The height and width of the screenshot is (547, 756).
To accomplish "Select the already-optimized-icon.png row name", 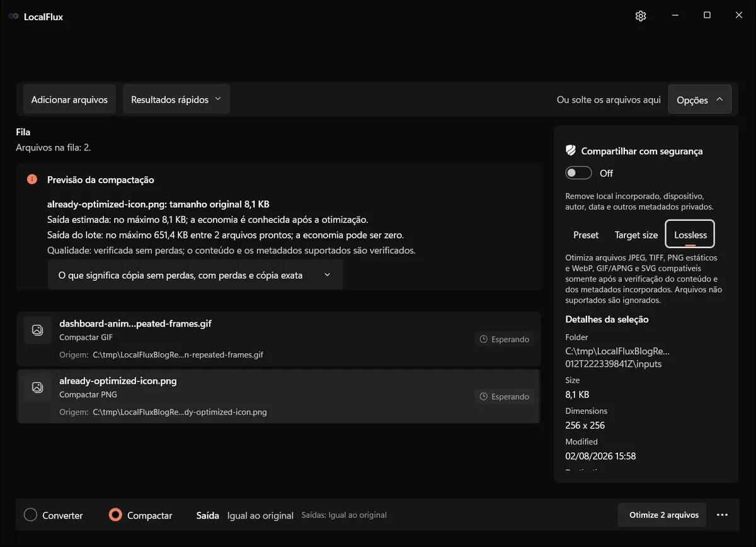I will [118, 381].
